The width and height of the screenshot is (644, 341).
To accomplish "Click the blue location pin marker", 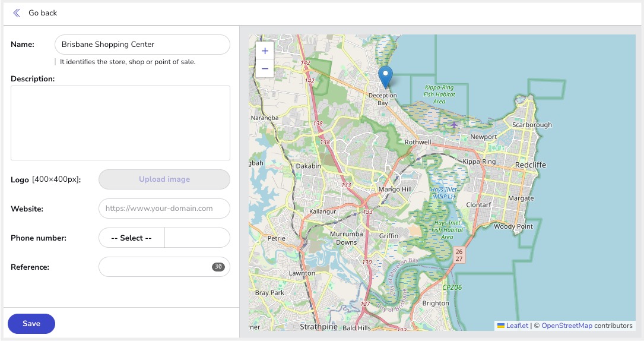I will (385, 77).
